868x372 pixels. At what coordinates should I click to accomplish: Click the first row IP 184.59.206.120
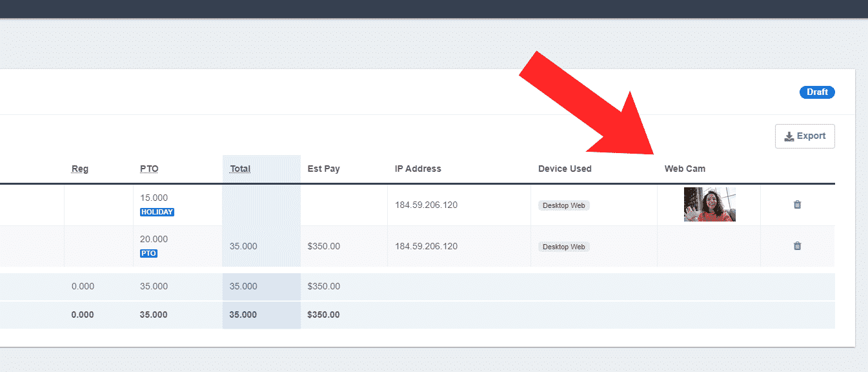427,205
